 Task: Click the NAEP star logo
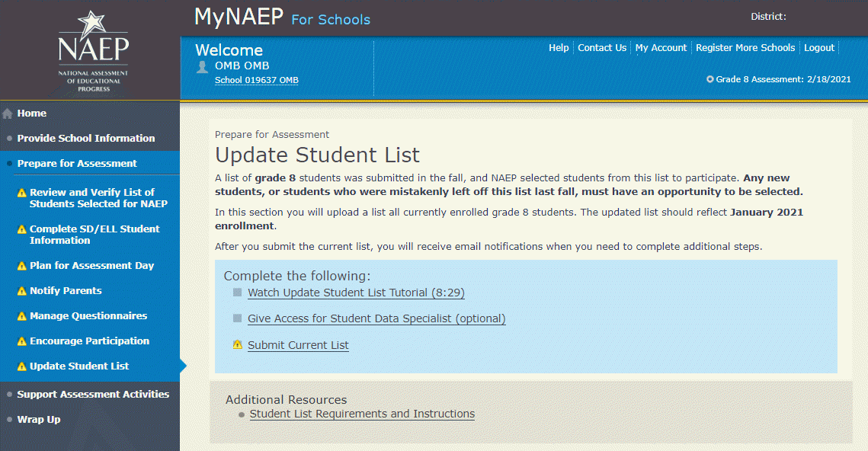coord(94,50)
